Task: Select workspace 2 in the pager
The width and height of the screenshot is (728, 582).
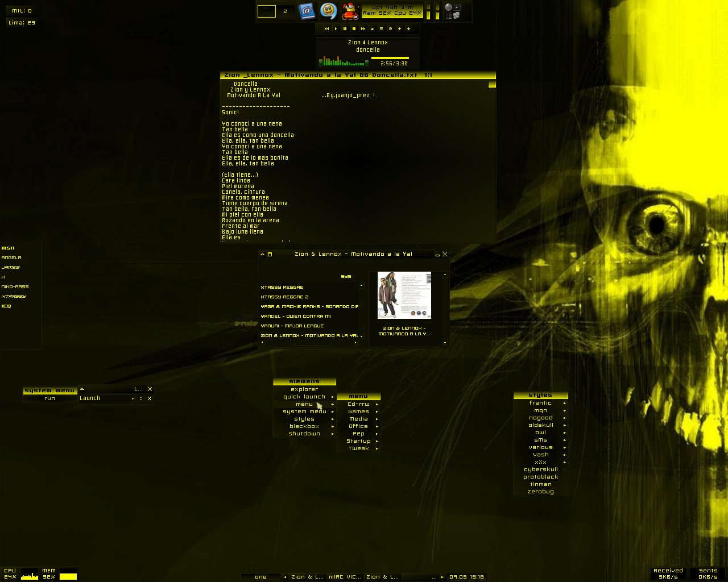Action: point(285,11)
